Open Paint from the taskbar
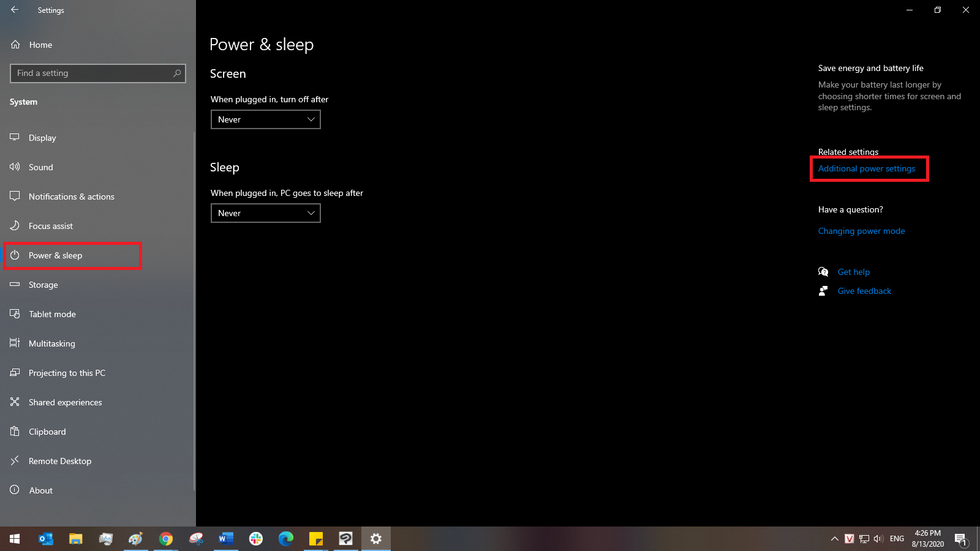Screen dimensions: 980x551 point(136,539)
